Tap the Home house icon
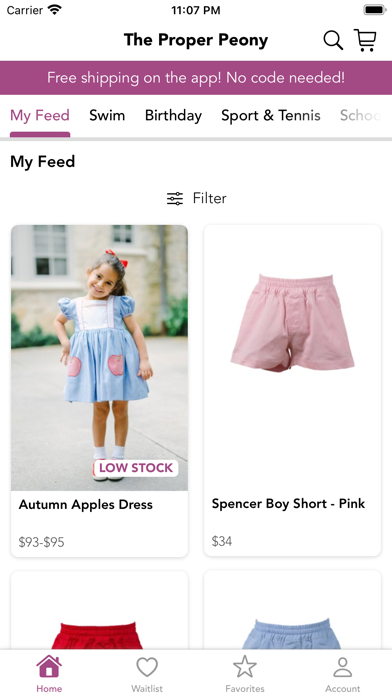 pyautogui.click(x=49, y=667)
